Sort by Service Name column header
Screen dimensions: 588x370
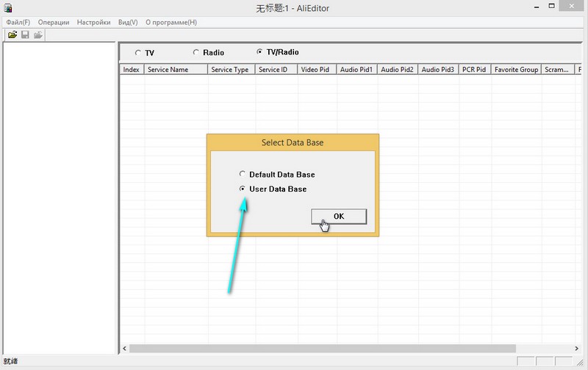click(x=176, y=69)
